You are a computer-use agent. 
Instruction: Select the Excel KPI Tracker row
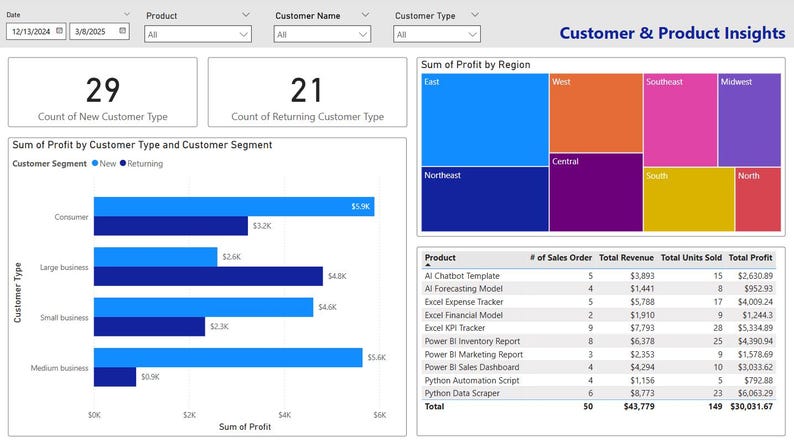click(x=599, y=328)
